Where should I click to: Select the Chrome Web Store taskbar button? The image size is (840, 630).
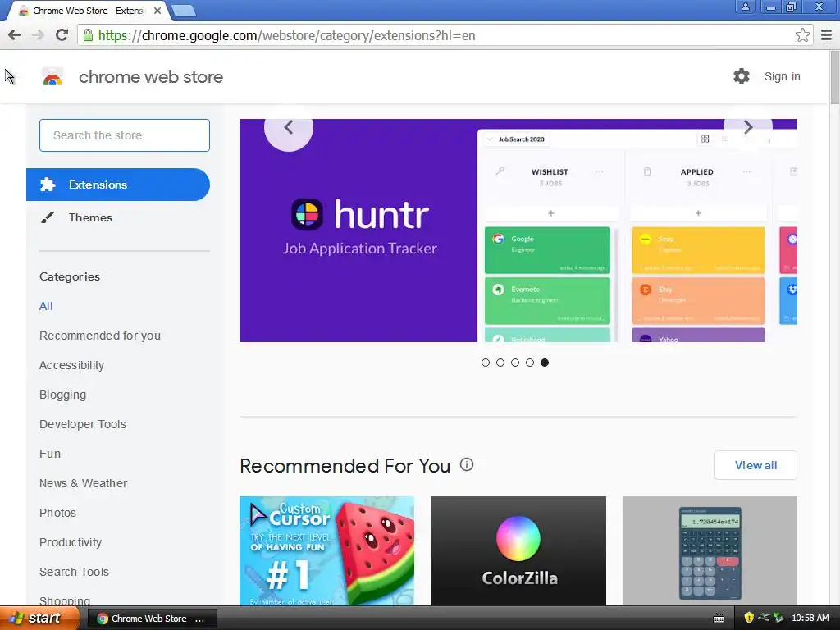(x=152, y=619)
